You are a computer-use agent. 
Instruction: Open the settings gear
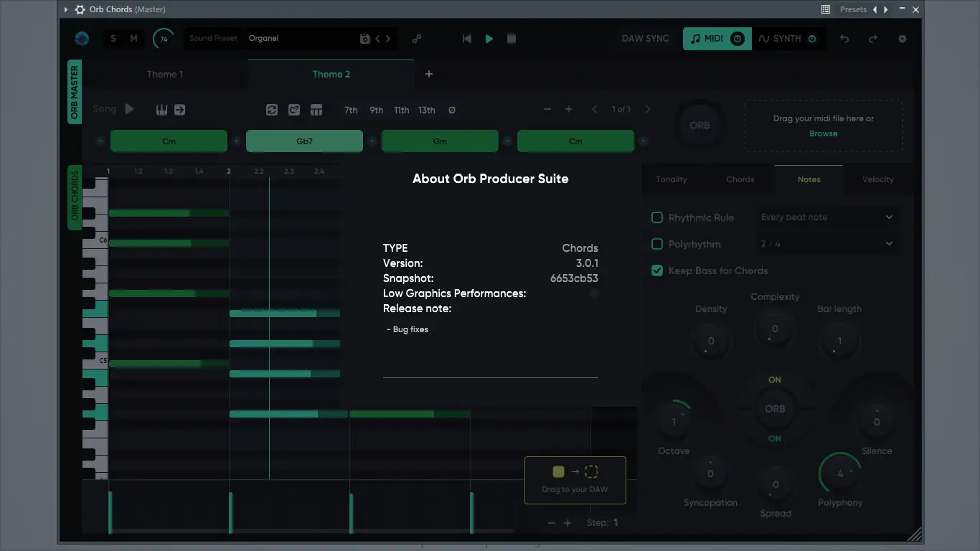tap(903, 39)
